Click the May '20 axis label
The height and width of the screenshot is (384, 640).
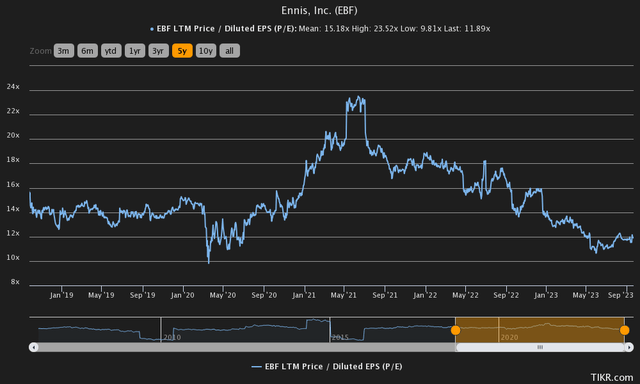[x=223, y=295]
